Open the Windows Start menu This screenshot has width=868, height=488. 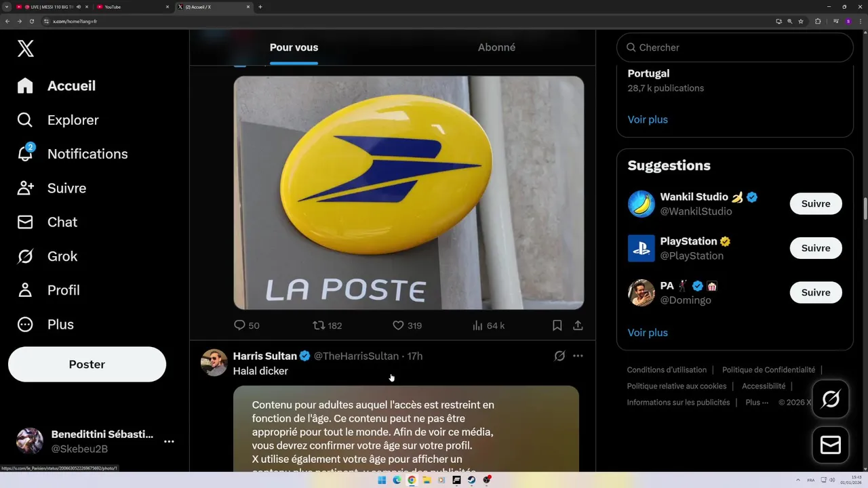[382, 480]
